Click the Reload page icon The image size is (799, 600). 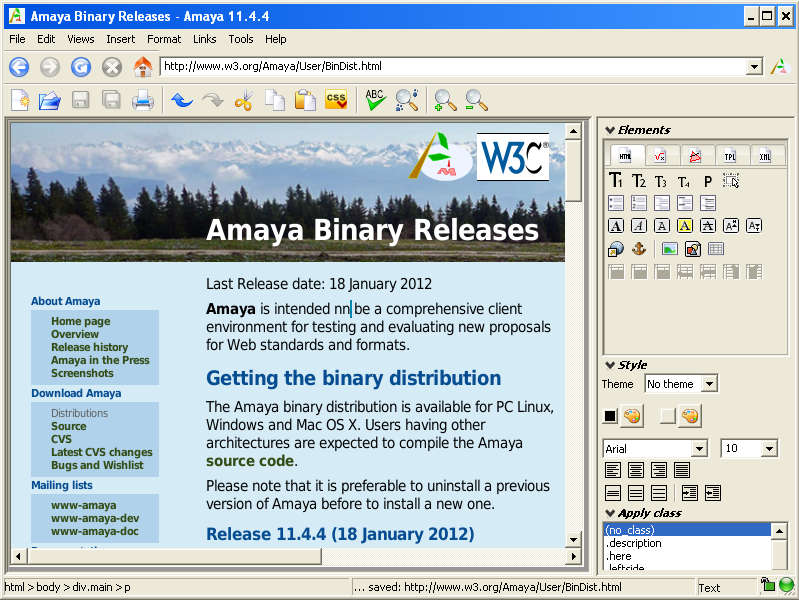point(81,67)
